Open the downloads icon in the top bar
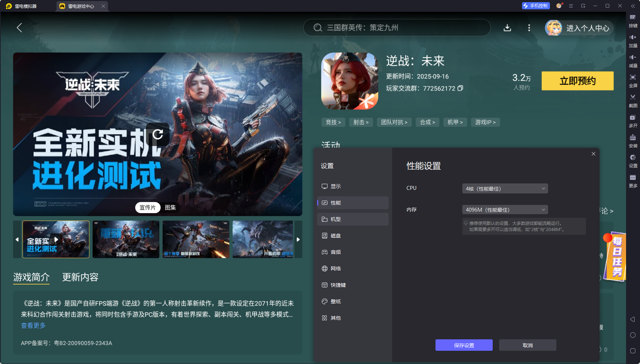The width and height of the screenshot is (640, 364). pos(507,28)
